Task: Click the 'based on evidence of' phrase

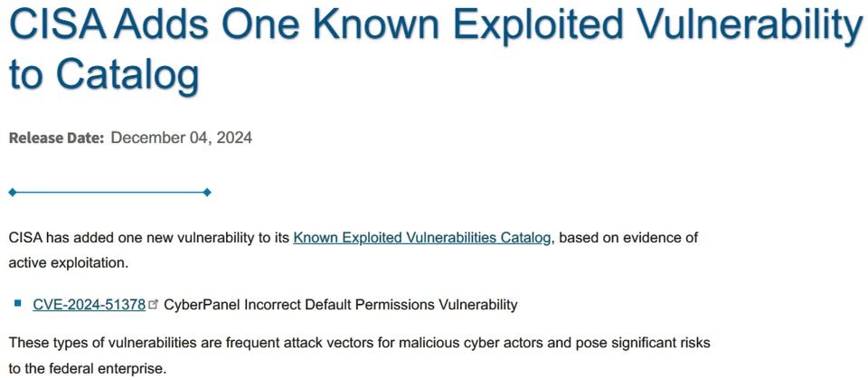Action: coord(627,238)
